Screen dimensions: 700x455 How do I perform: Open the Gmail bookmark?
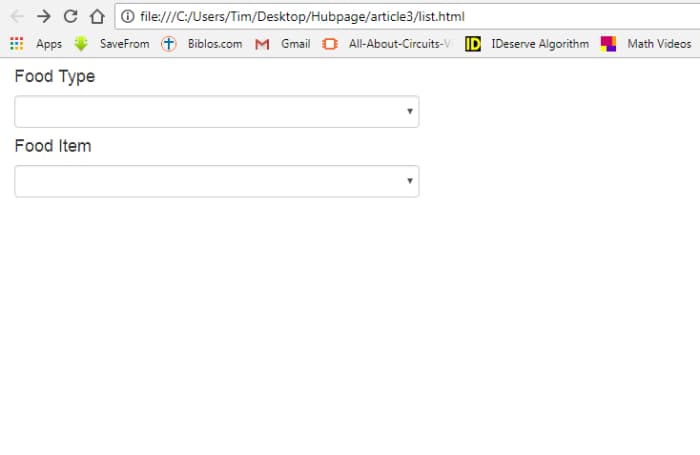(284, 44)
